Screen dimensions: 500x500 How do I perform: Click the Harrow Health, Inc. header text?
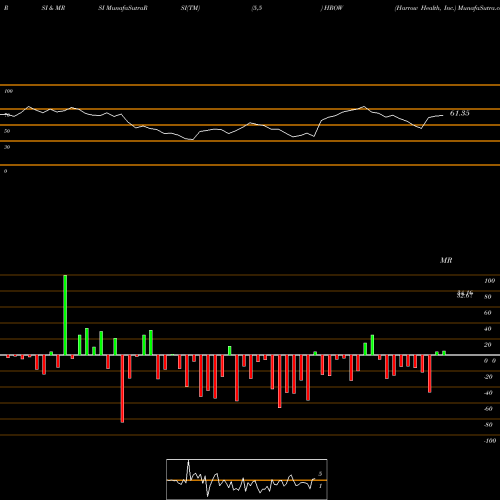tap(425, 8)
